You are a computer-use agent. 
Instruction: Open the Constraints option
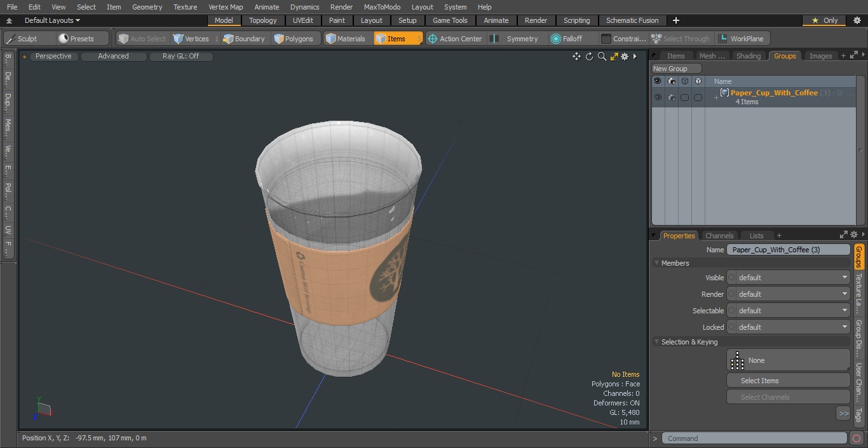[x=624, y=39]
